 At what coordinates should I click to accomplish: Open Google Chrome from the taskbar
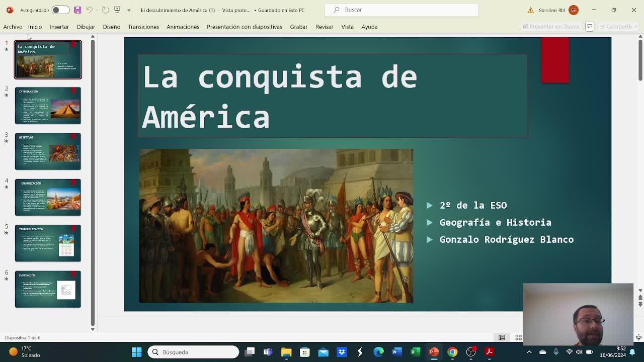[452, 352]
